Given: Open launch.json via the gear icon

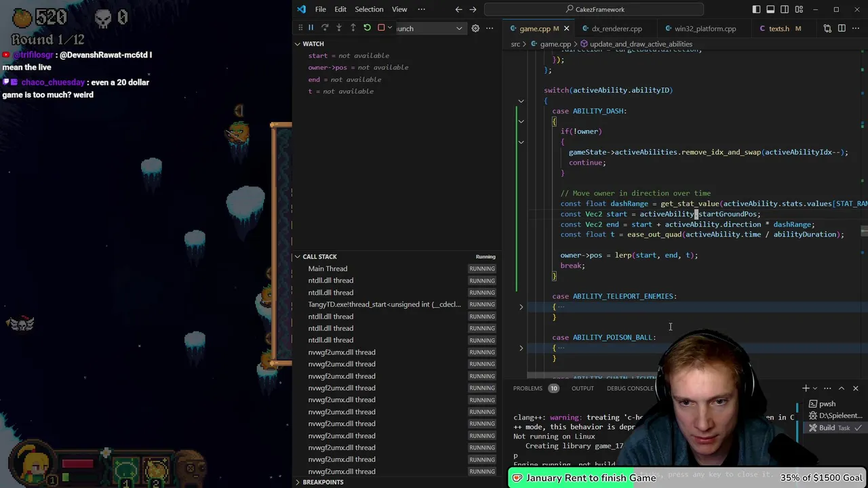Looking at the screenshot, I should click(x=475, y=28).
